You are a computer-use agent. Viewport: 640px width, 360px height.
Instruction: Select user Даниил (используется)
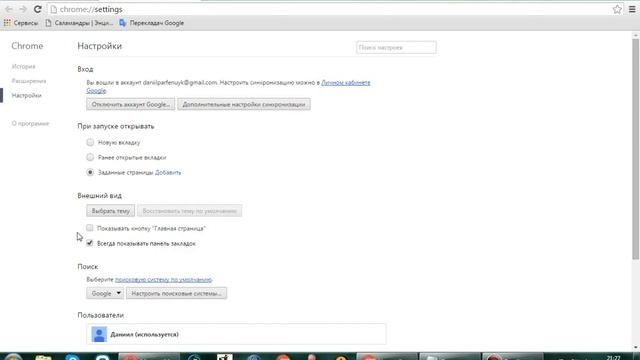point(236,334)
